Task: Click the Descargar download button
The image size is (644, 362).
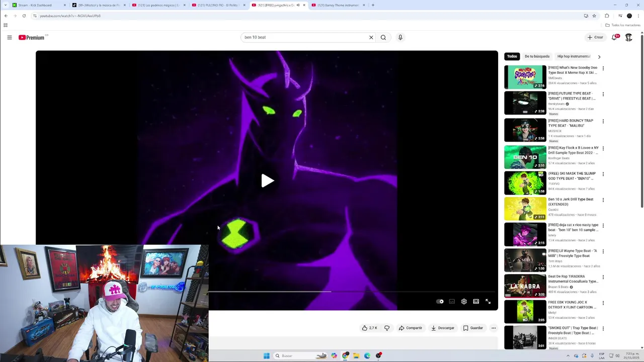Action: click(x=443, y=328)
